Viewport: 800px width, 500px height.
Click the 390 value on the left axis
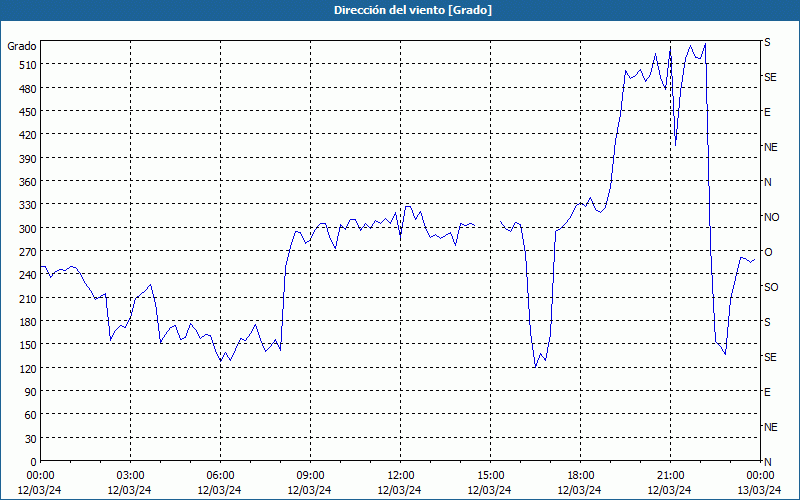tap(28, 159)
